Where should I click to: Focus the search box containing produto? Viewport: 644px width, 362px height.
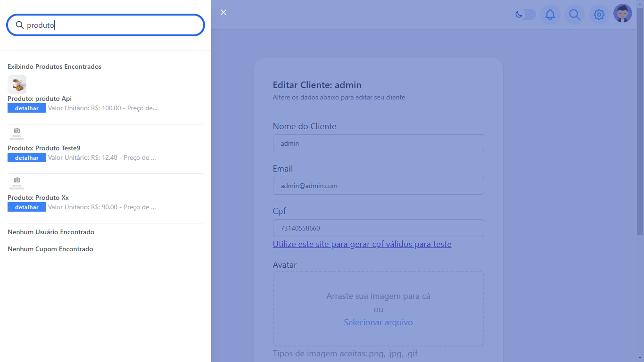click(x=106, y=25)
